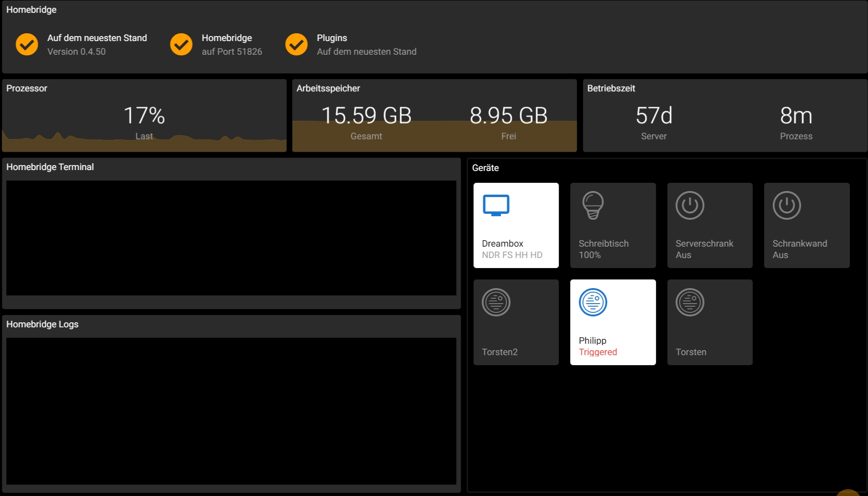Click the Serverschrank power icon

[690, 205]
